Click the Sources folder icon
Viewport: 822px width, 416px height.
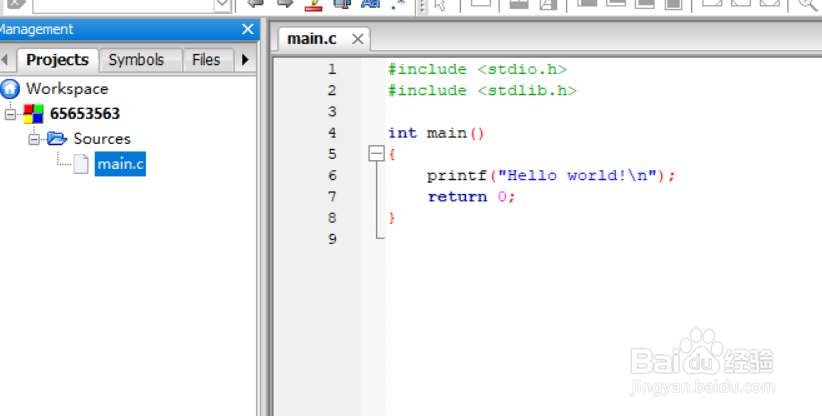point(57,138)
